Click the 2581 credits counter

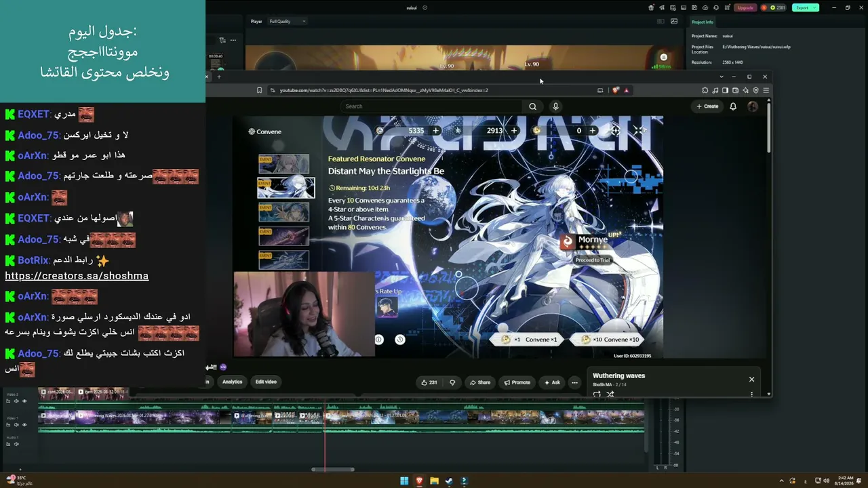[x=773, y=8]
